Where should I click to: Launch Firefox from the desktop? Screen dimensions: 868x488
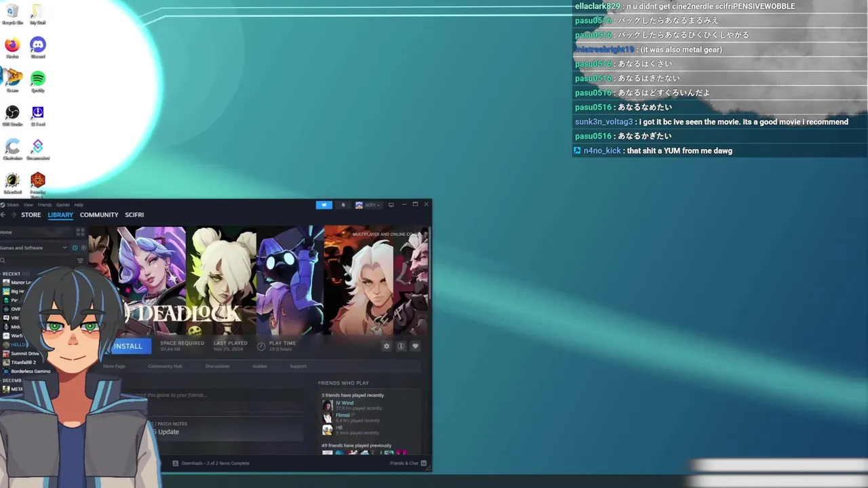12,47
